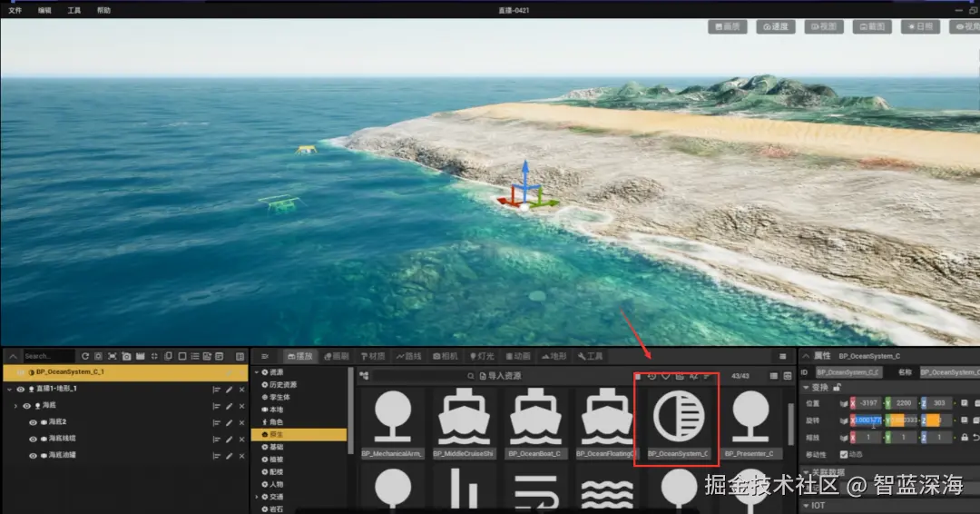The image size is (980, 514).
Task: Click the search magnifier in asset browser
Action: (x=471, y=376)
